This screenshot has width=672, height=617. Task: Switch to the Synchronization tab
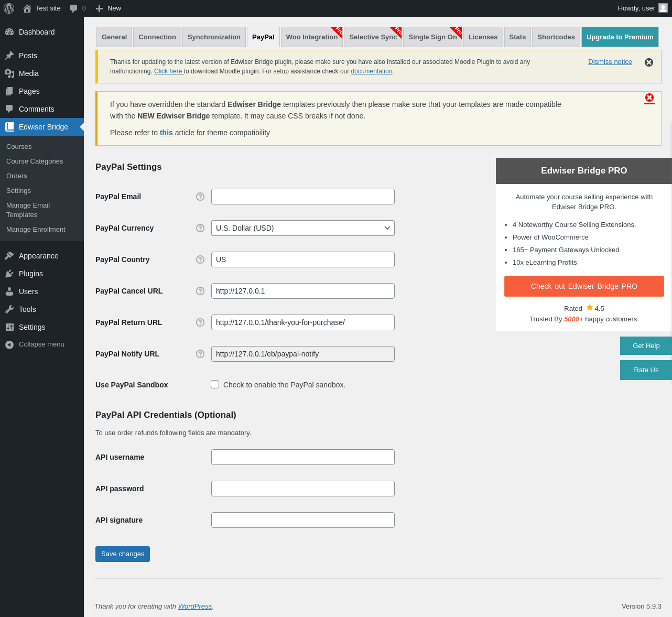coord(214,37)
